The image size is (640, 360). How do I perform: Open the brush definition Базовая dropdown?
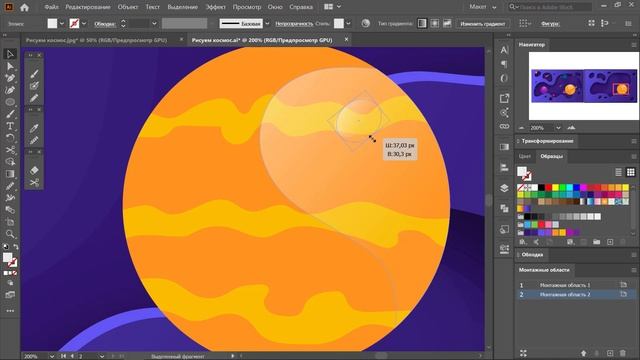pos(267,24)
